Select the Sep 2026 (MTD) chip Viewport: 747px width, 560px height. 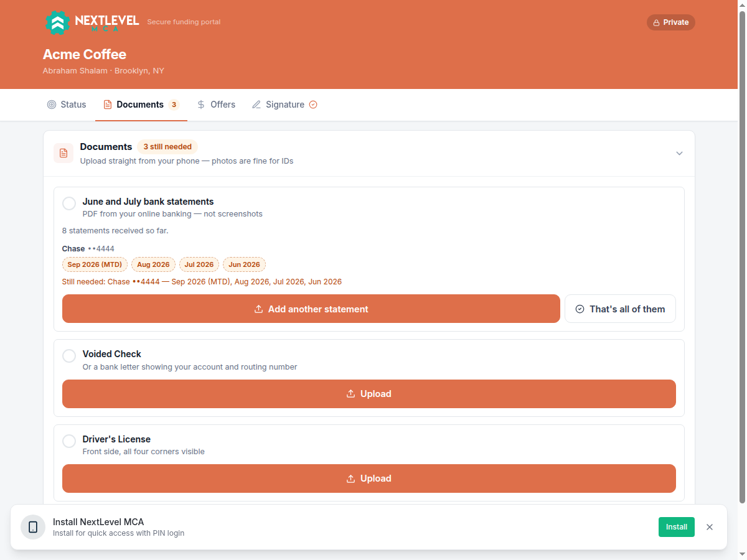[95, 264]
